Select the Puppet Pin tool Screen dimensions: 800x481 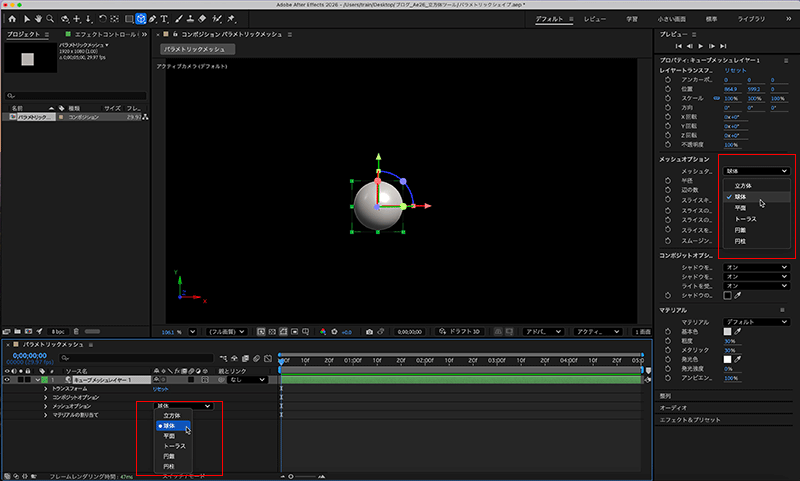pos(231,19)
